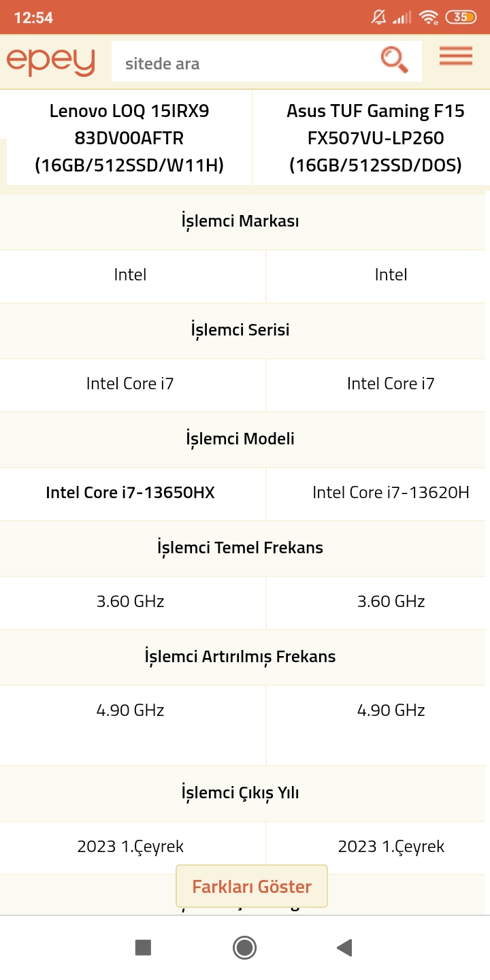Open Lenovo LOQ 15IRX9 product title

[129, 138]
